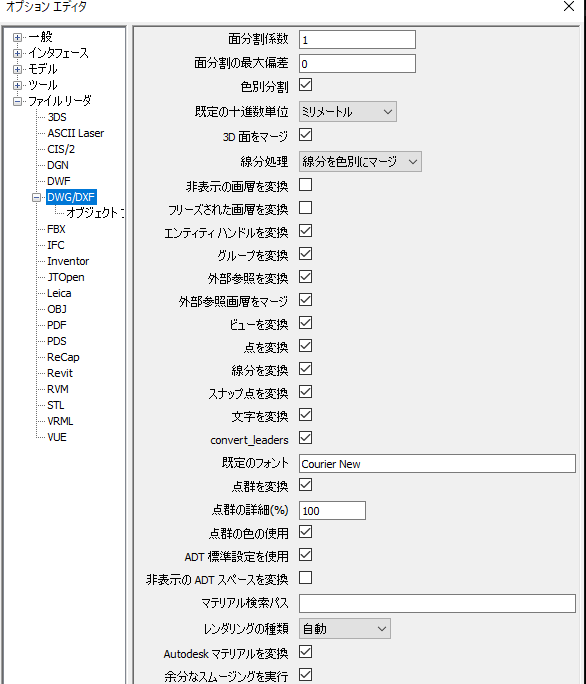The image size is (586, 684).
Task: Toggle ADT 標準設定を使用 checkbox
Action: tap(305, 555)
